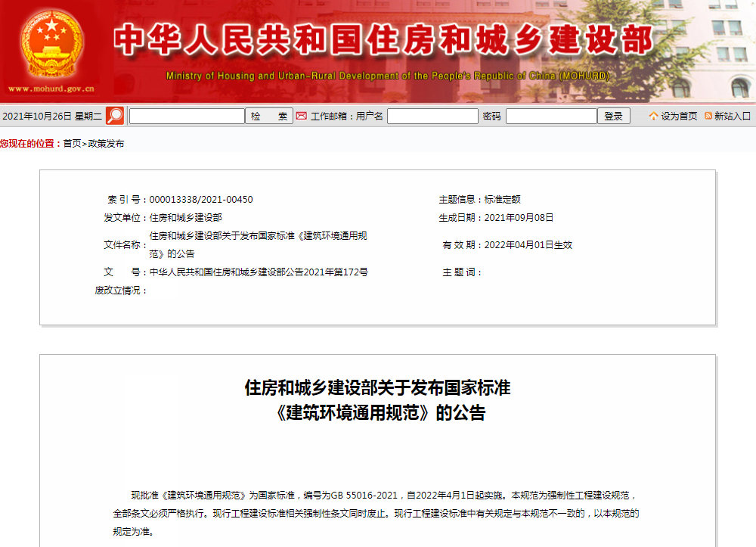This screenshot has height=547, width=756.
Task: Open 政策发布 in the breadcrumb
Action: click(x=106, y=143)
